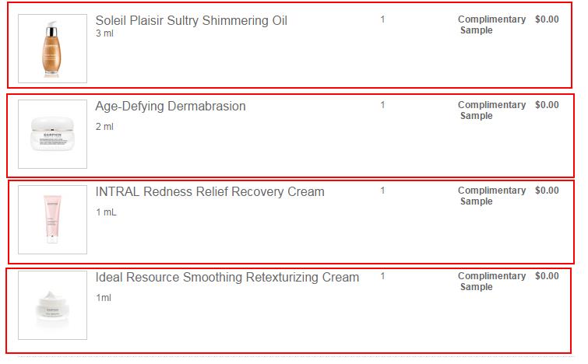Open INTRAL Redness Relief Recovery Cream link
Viewport: 588px width, 364px height.
point(210,192)
